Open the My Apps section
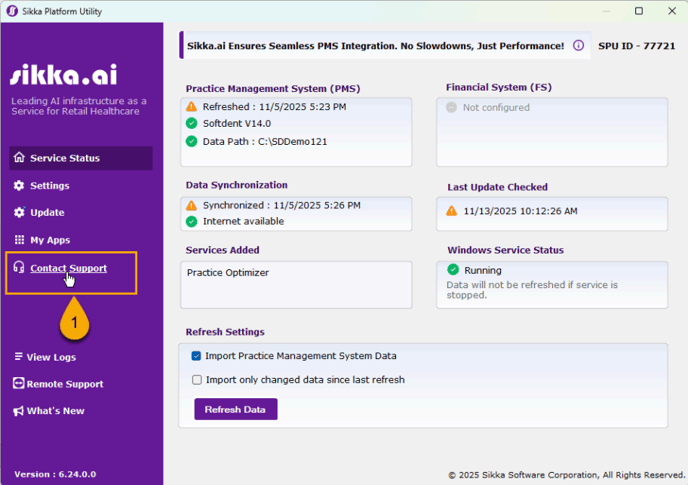This screenshot has width=688, height=485. click(50, 240)
